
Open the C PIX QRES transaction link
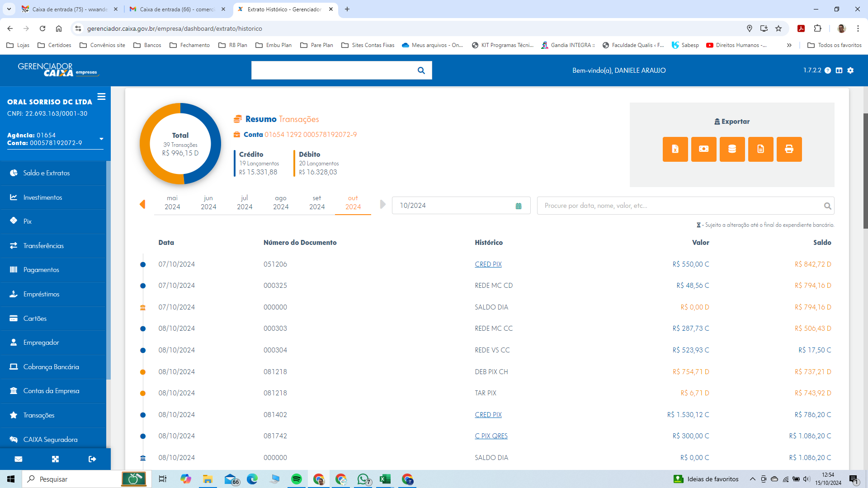(x=491, y=436)
